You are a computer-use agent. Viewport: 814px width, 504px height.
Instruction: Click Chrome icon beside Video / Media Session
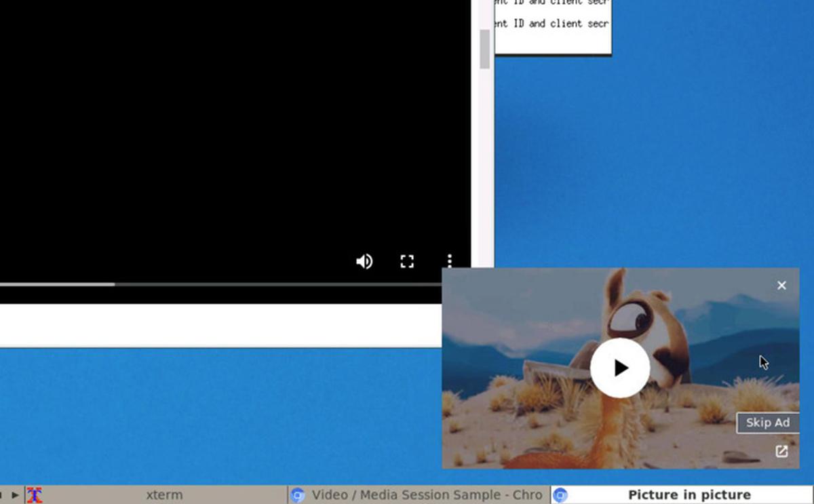298,495
